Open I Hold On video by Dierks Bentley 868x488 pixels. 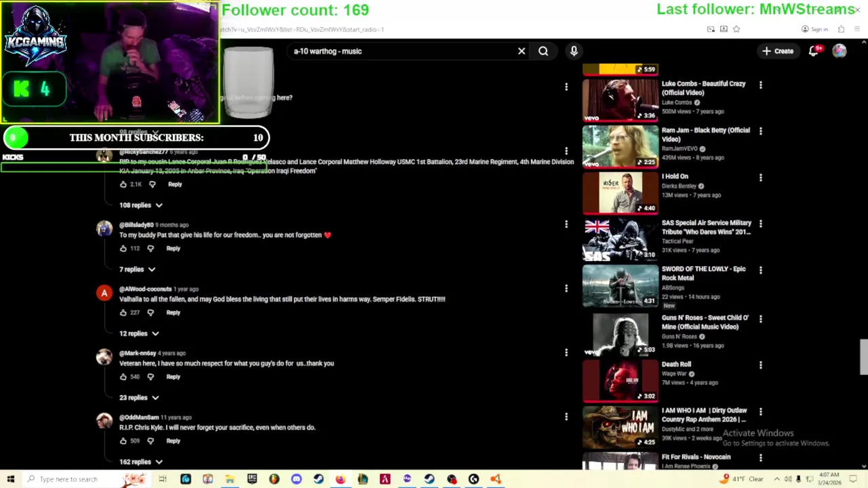pyautogui.click(x=675, y=176)
